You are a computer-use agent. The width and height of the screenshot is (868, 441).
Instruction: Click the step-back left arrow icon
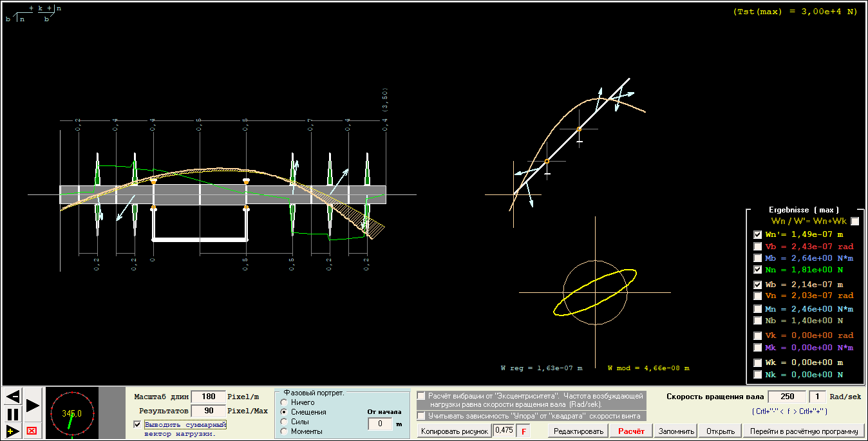[12, 396]
